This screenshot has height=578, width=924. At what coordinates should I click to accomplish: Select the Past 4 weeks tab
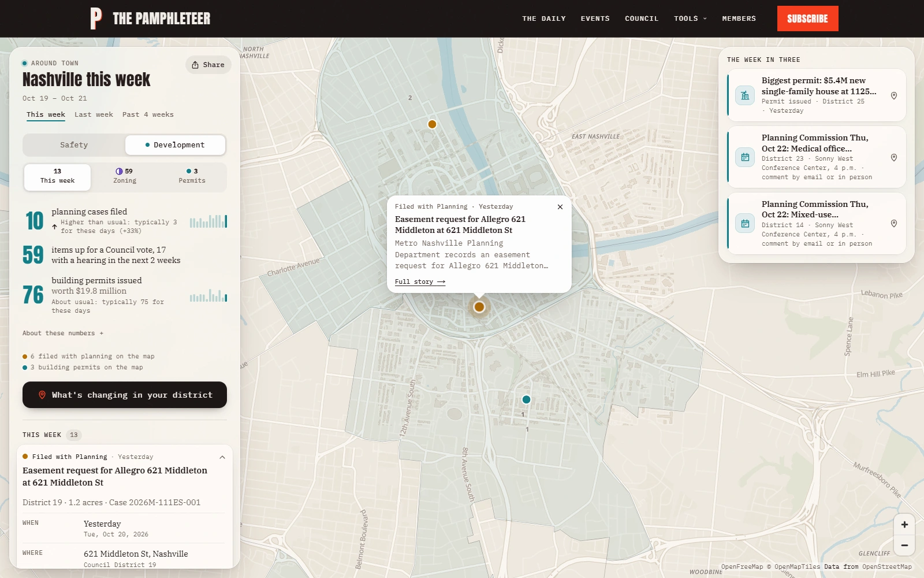tap(148, 114)
